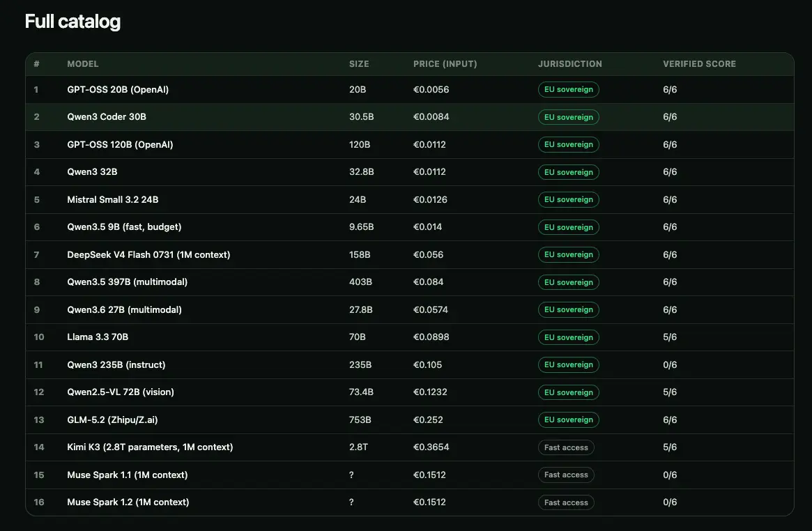Click the €0.014 price cell
This screenshot has width=812, height=531.
point(427,227)
